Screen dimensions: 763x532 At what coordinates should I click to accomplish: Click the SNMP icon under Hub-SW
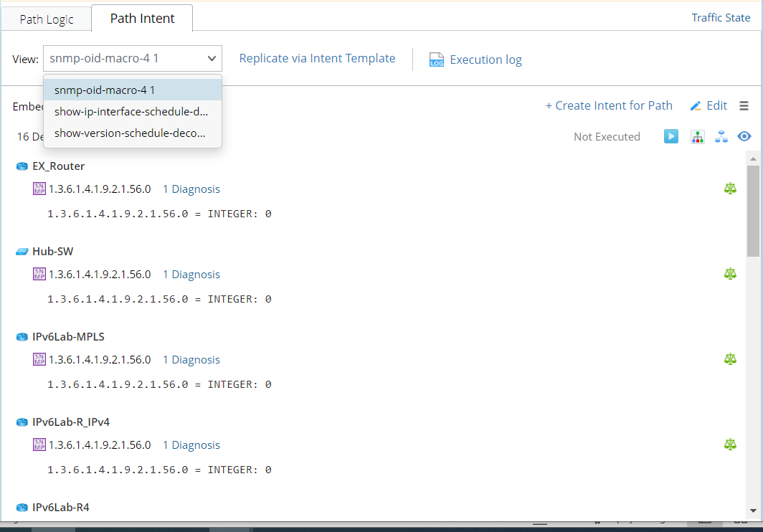point(39,274)
